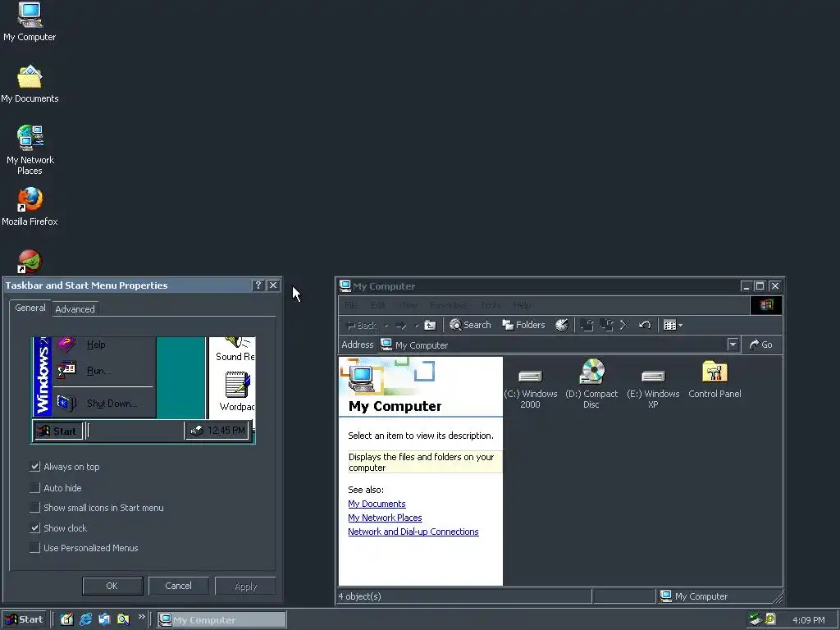
Task: Open the Edit menu in My Computer
Action: pos(377,305)
